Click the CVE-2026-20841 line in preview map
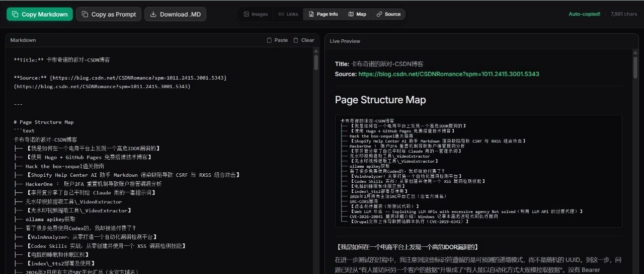 (420, 216)
